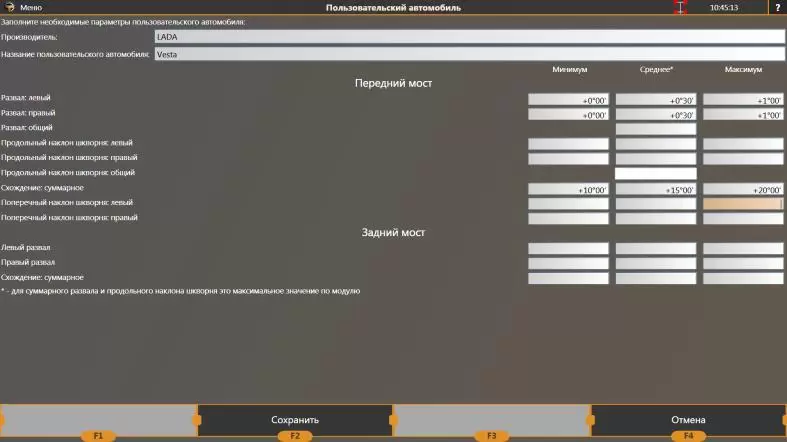Click the empty F3 button
Image resolution: width=787 pixels, height=442 pixels.
click(491, 420)
